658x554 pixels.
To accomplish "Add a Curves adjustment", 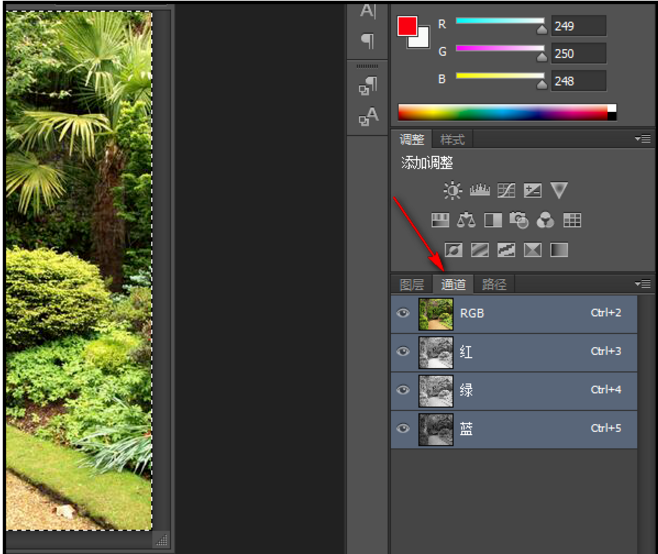I will pyautogui.click(x=506, y=191).
